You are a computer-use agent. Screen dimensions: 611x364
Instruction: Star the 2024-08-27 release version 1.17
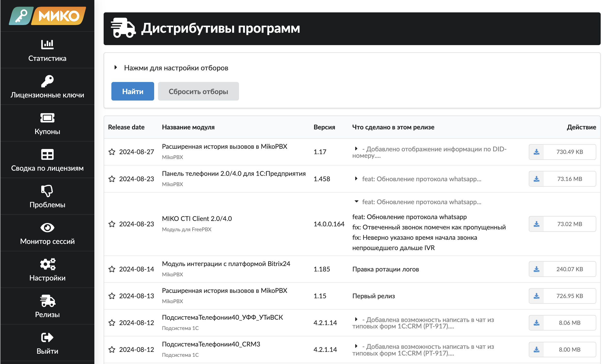pyautogui.click(x=112, y=152)
